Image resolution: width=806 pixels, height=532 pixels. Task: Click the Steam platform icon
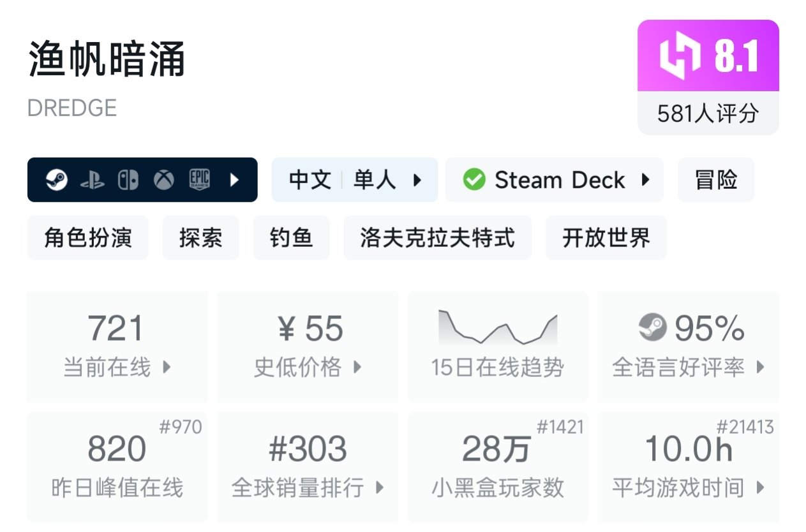coord(57,181)
